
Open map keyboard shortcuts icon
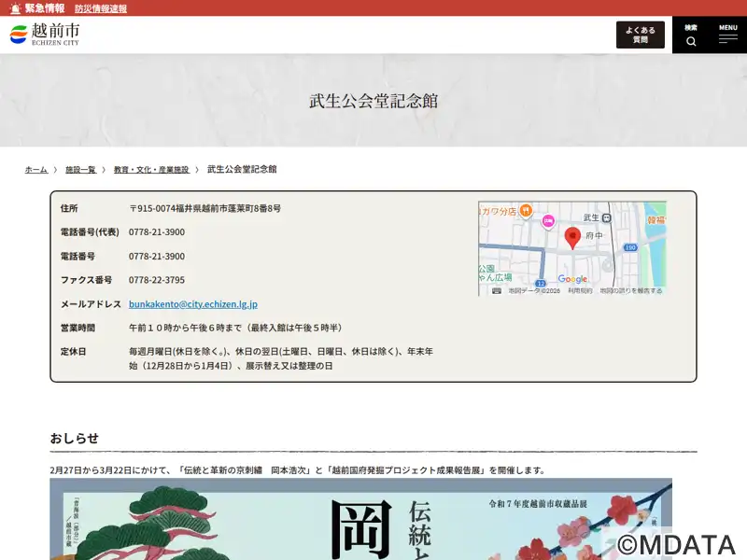[x=497, y=290]
